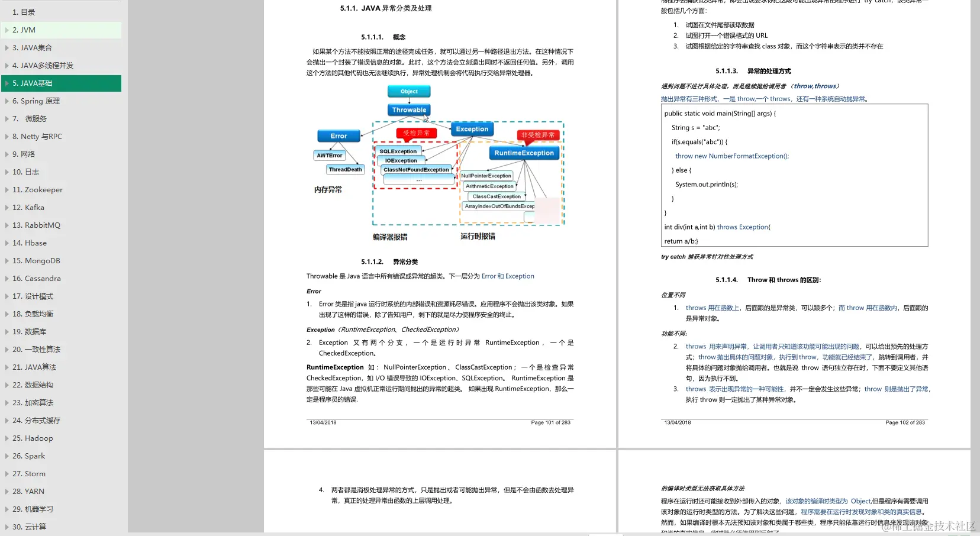The image size is (980, 536).
Task: Select the '15. MongoDB' bookmark
Action: coord(36,260)
